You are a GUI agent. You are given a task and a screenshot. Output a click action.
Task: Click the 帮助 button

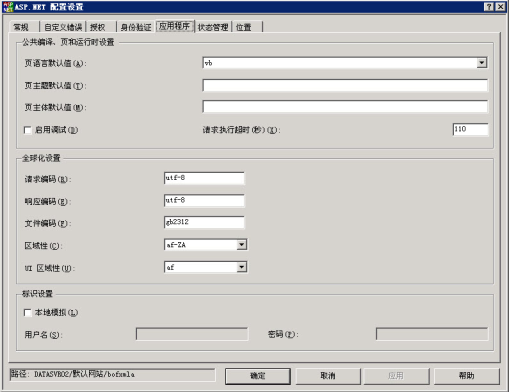point(466,376)
